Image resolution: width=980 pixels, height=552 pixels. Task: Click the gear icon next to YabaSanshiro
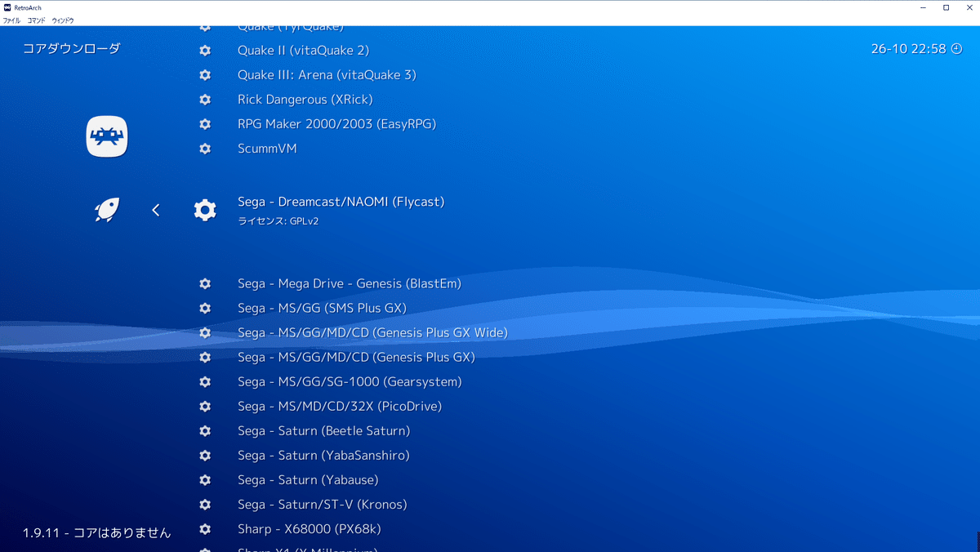pyautogui.click(x=205, y=455)
